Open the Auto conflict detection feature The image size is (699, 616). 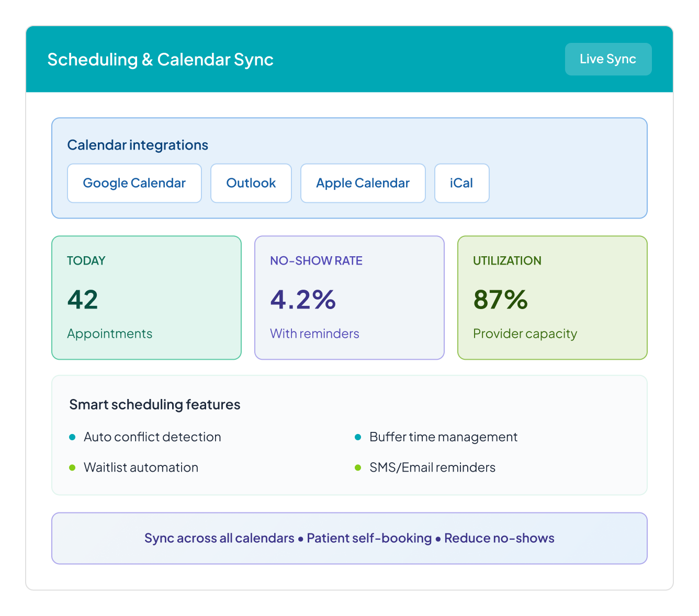(152, 437)
